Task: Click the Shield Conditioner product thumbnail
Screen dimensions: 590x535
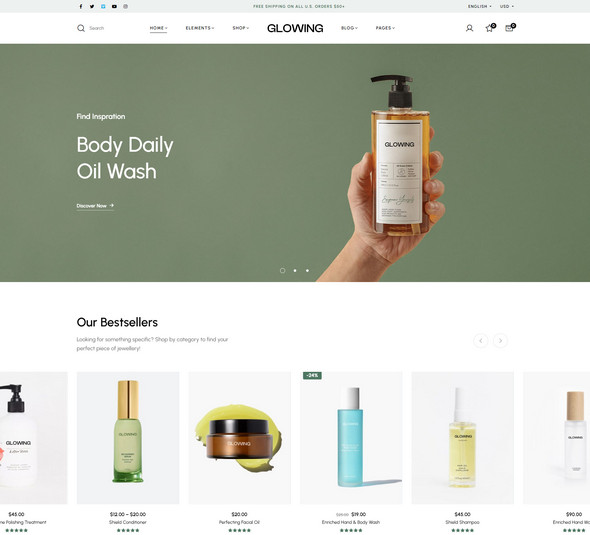Action: pyautogui.click(x=128, y=438)
